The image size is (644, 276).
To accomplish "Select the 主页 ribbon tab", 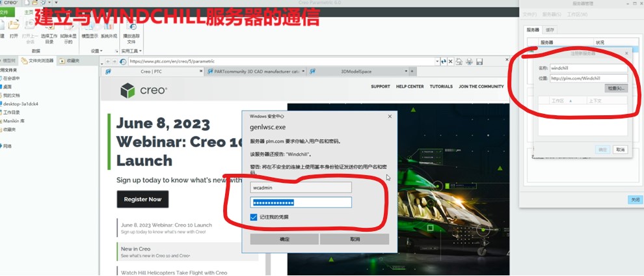I will click(29, 12).
